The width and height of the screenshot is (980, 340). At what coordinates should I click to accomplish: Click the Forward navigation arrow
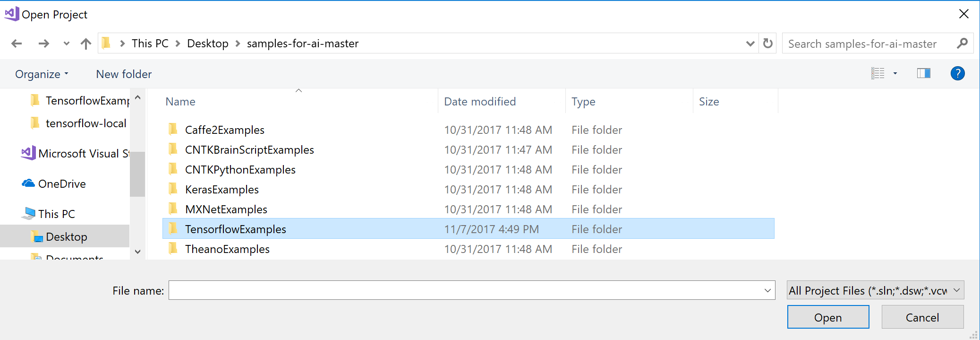point(44,44)
